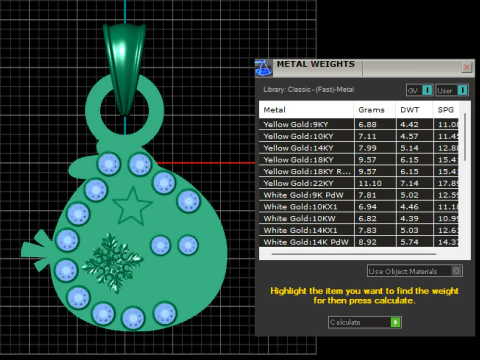Image resolution: width=480 pixels, height=360 pixels.
Task: Sort by the Grams column header
Action: 375,110
